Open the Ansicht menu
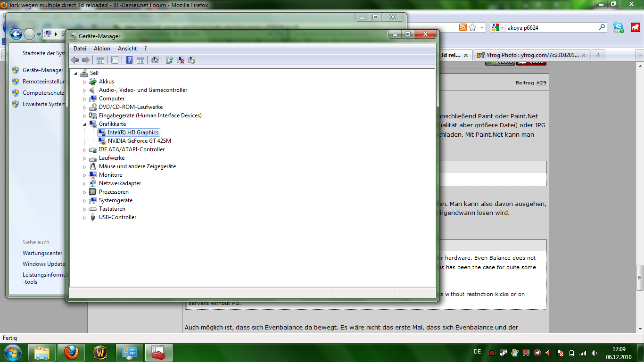 point(127,49)
